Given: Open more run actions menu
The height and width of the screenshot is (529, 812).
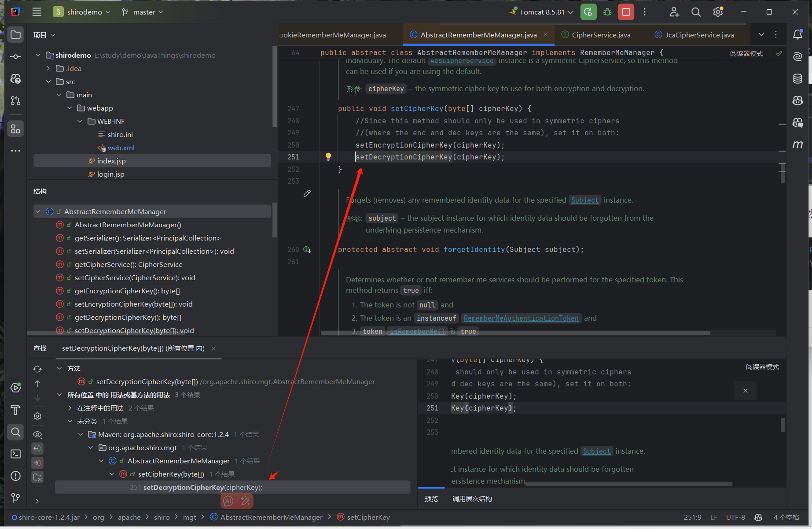Looking at the screenshot, I should pyautogui.click(x=645, y=12).
